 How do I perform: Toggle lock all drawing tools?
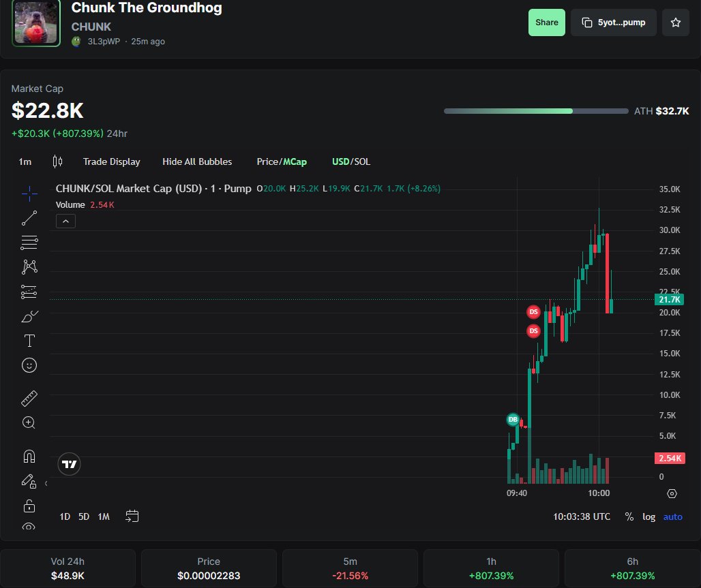pyautogui.click(x=29, y=506)
